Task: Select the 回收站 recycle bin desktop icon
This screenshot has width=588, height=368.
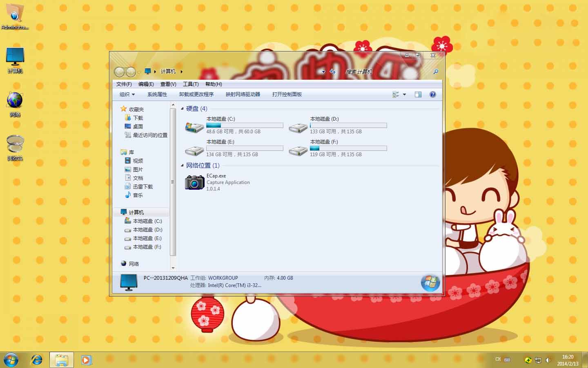Action: pos(15,148)
